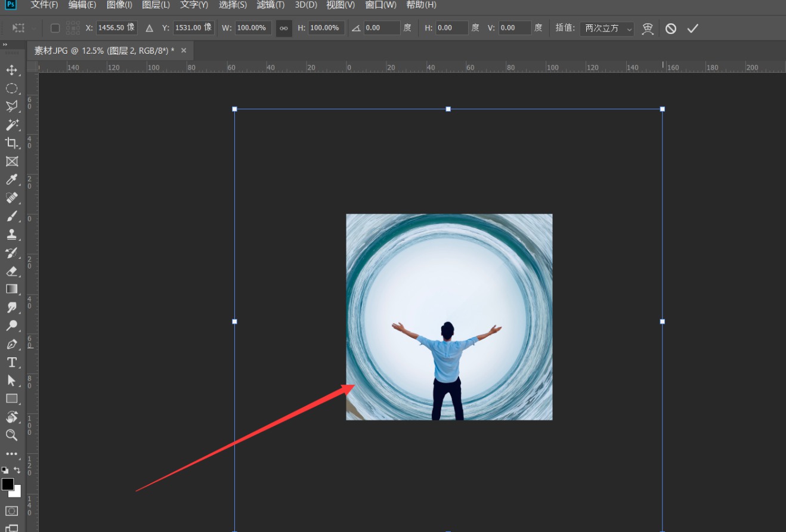Screen dimensions: 786x532
Task: Select the Horizontal Type tool
Action: [11, 363]
